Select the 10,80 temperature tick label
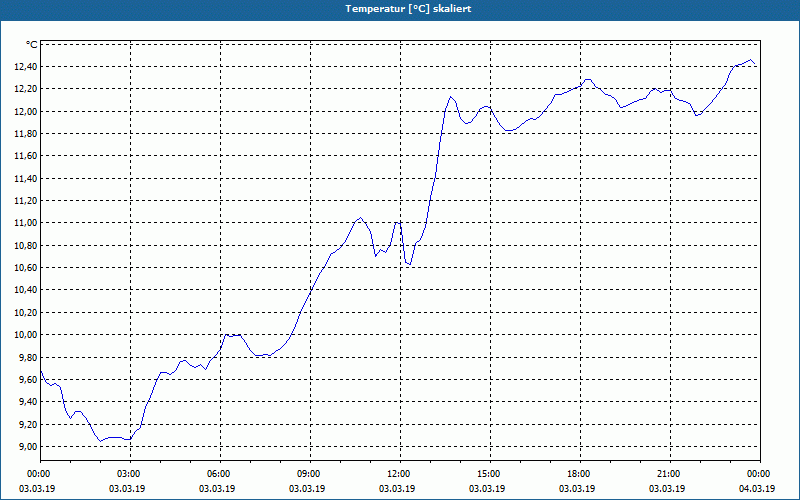 point(26,245)
